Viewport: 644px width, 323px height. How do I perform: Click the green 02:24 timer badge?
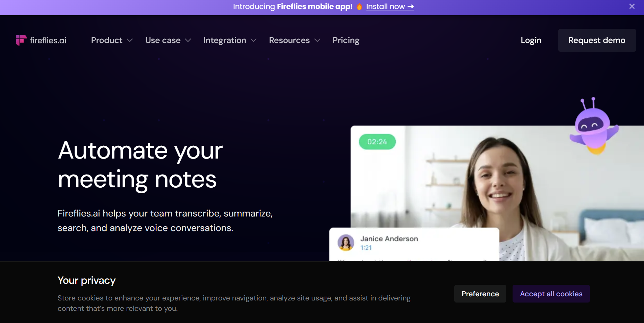(377, 142)
